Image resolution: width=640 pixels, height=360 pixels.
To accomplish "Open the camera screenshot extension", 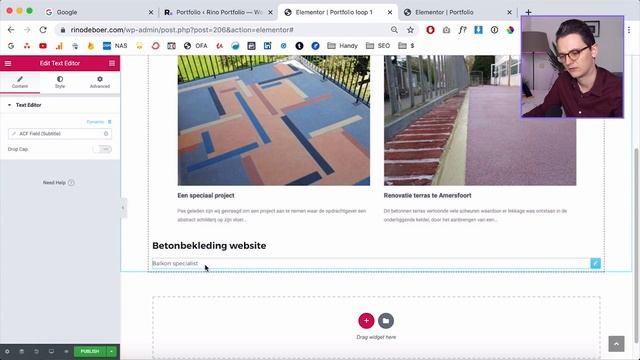I will 446,30.
